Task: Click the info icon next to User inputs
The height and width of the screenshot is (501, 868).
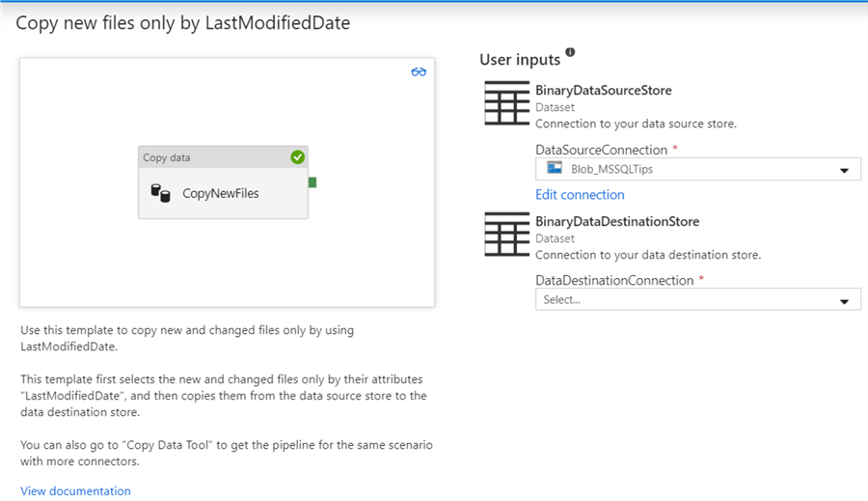Action: point(570,52)
